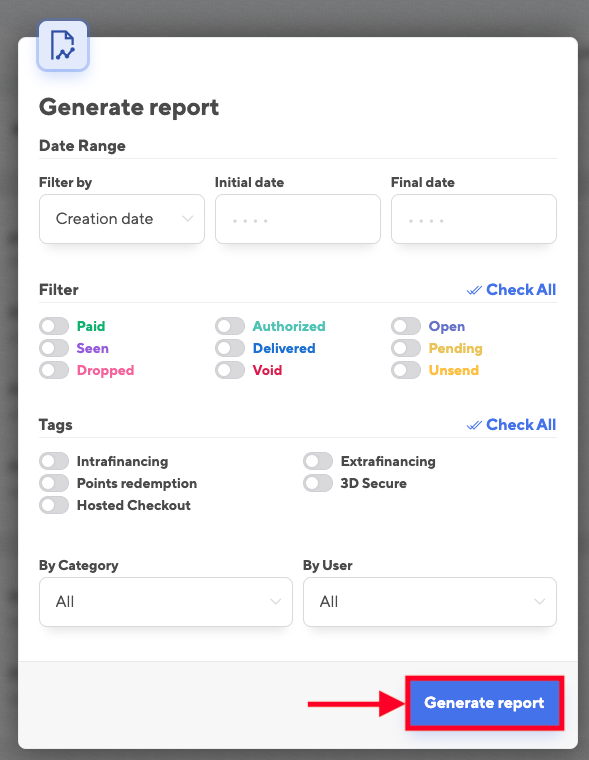Toggle the Void status switch
The width and height of the screenshot is (589, 760).
click(230, 370)
